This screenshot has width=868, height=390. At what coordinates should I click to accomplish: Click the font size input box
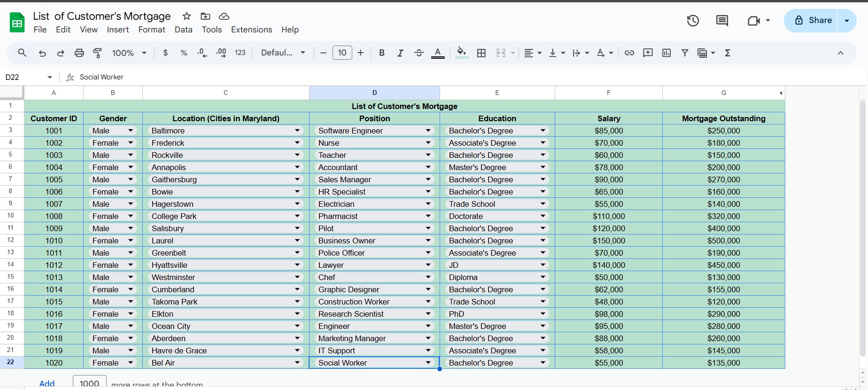(342, 53)
